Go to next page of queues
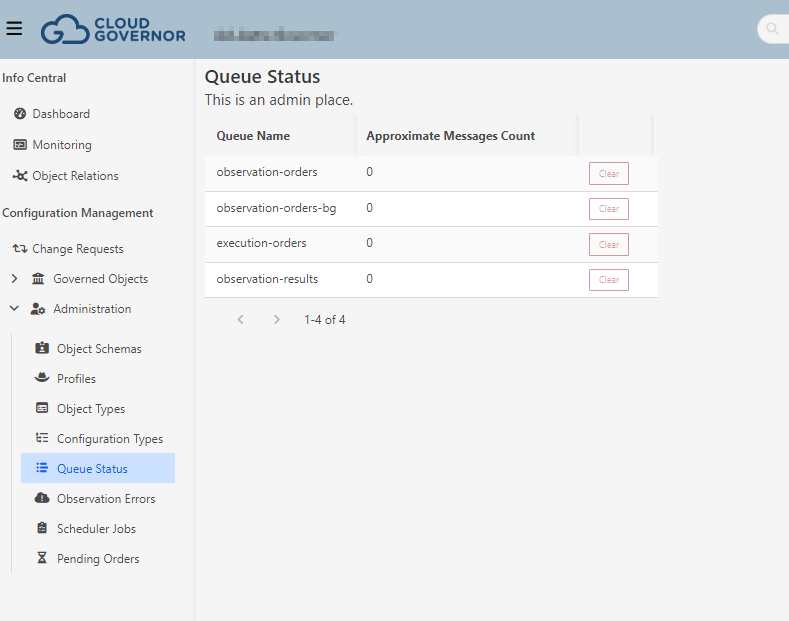This screenshot has width=789, height=621. coord(277,320)
